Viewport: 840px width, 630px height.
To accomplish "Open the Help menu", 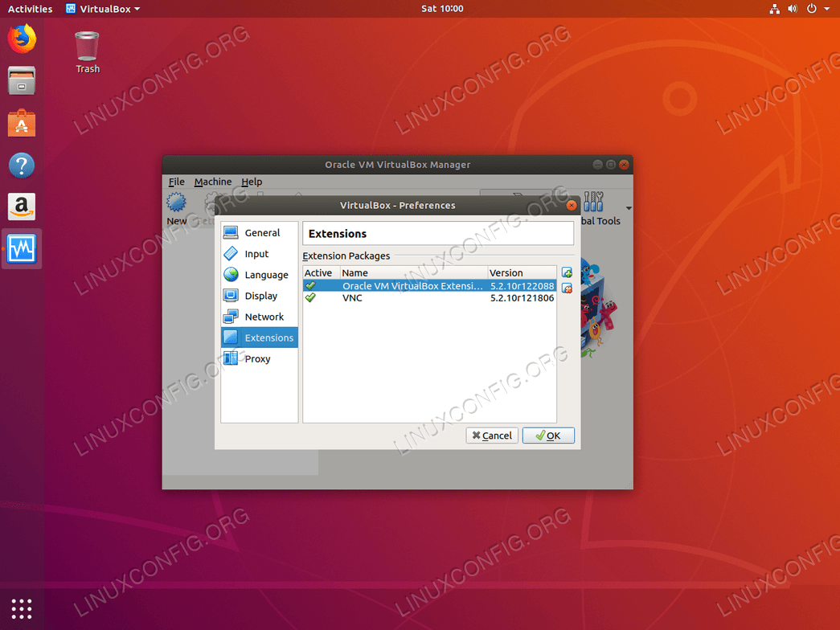I will coord(252,182).
